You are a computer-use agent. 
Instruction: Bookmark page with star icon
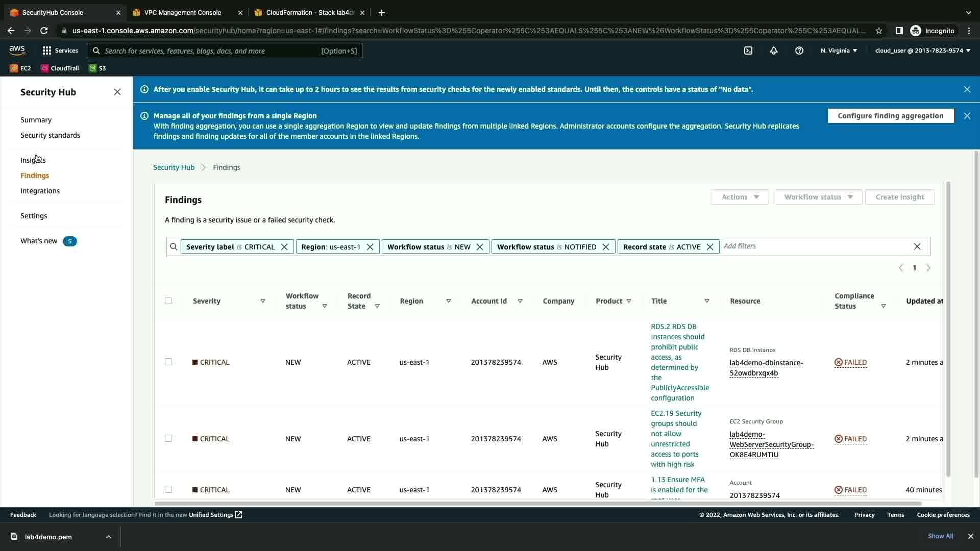click(878, 31)
